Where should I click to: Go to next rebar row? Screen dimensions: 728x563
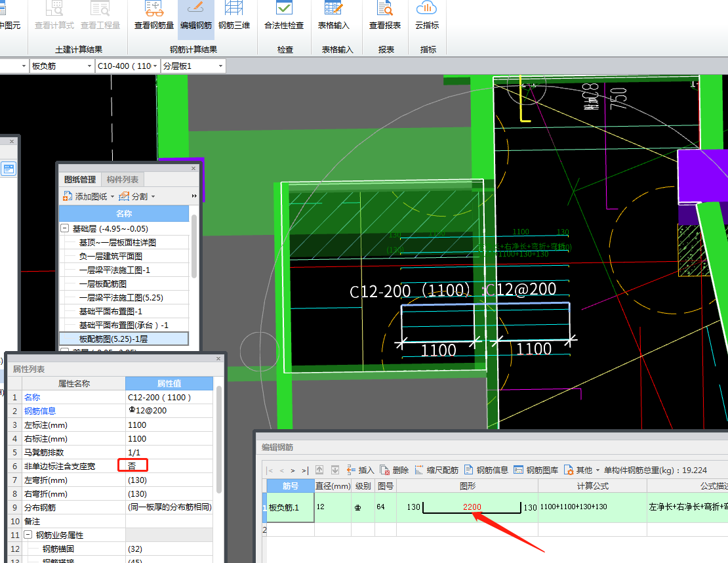[x=293, y=470]
